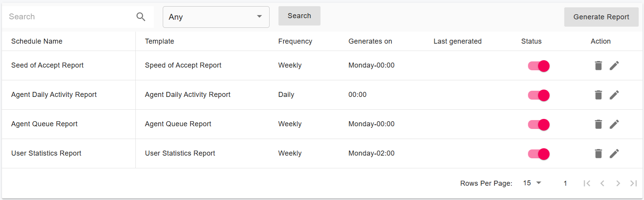Click the Generate Report button

[x=601, y=17]
